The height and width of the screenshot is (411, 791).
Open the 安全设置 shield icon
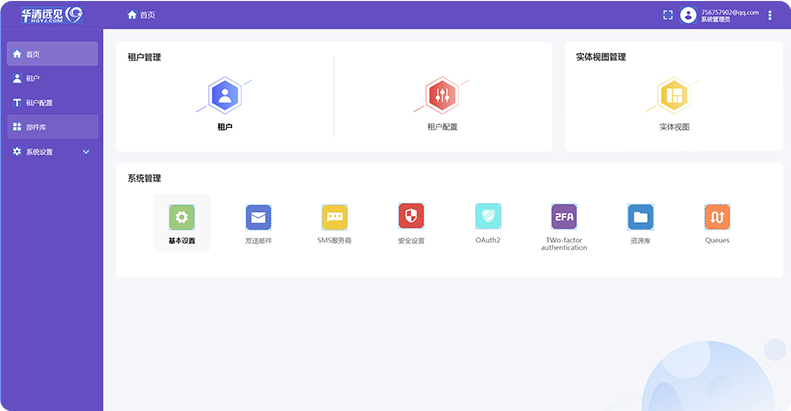coord(411,217)
